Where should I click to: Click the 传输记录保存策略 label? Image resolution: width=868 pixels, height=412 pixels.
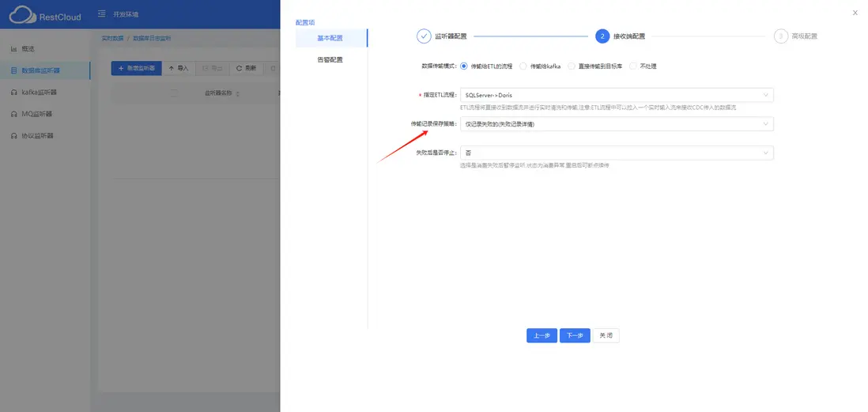pos(433,124)
